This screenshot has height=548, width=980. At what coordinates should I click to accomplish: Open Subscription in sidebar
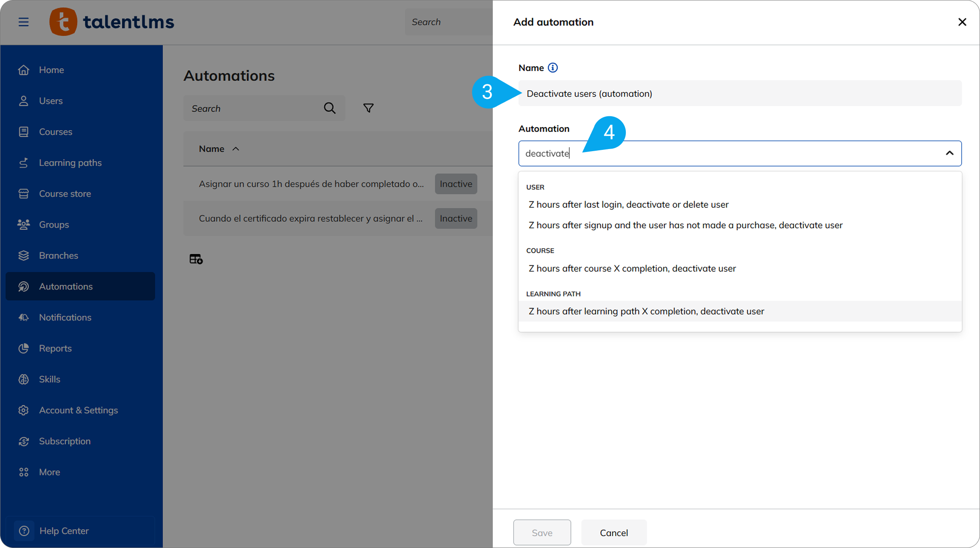coord(80,441)
